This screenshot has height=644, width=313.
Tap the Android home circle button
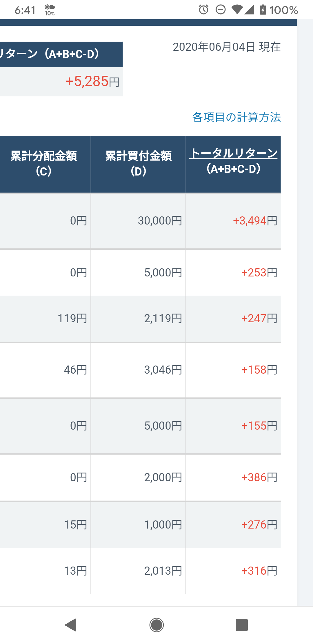[x=156, y=625]
